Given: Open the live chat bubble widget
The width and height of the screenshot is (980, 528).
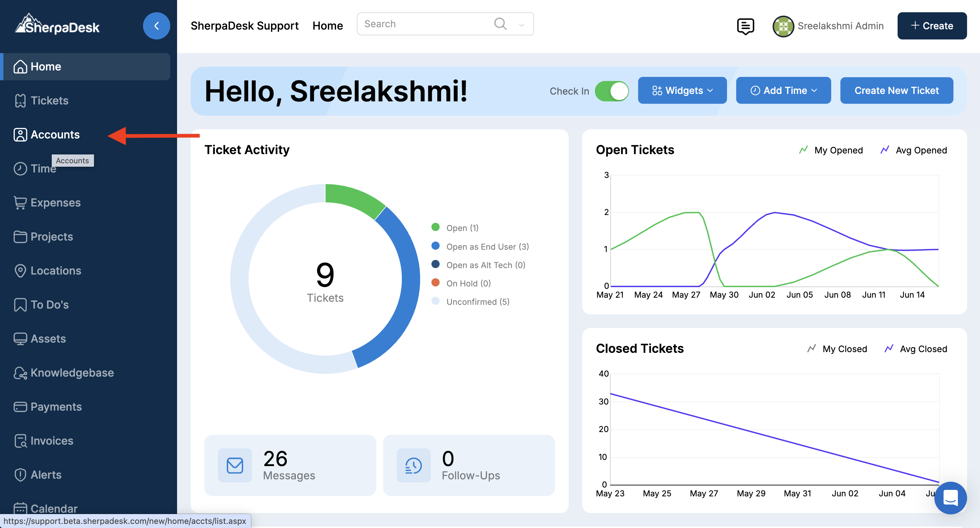Looking at the screenshot, I should coord(950,498).
